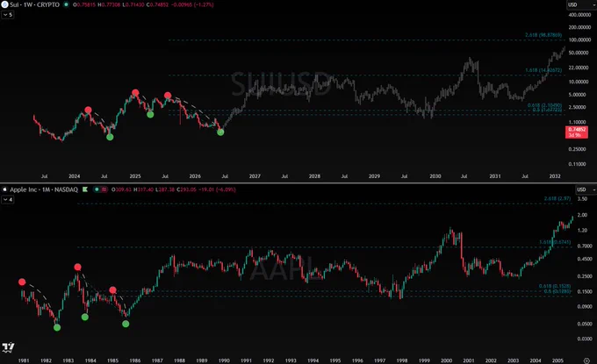Click the 2027 label on Sui time axis
The image size is (597, 364).
pyautogui.click(x=255, y=176)
